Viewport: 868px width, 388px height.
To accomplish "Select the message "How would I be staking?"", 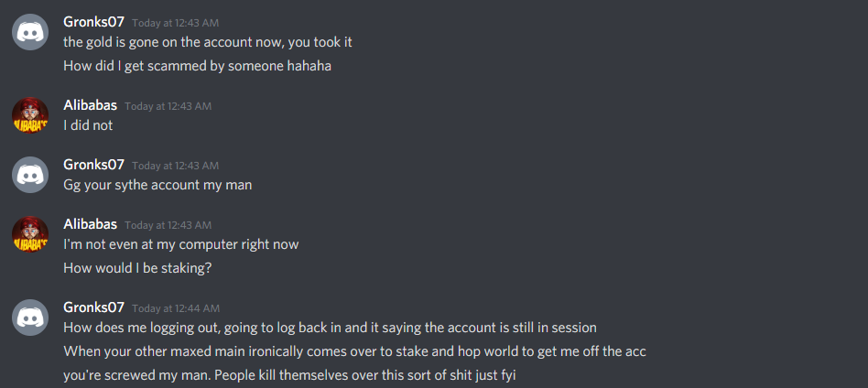I will click(x=138, y=268).
